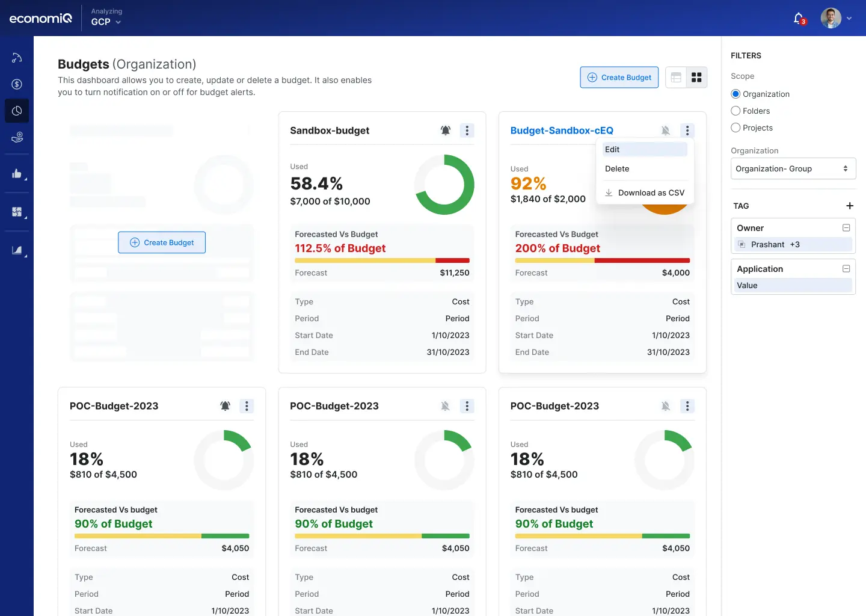866x616 pixels.
Task: Choose Edit from the context menu
Action: click(612, 149)
